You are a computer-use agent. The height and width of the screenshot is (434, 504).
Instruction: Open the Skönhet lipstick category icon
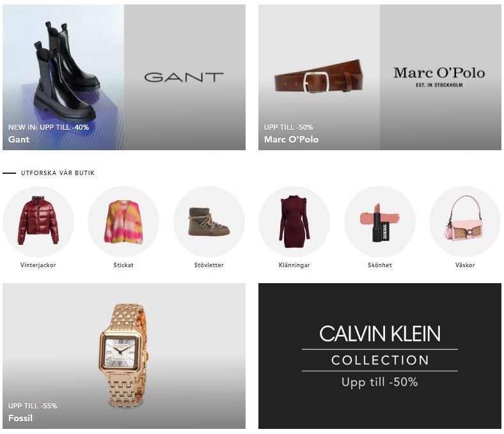coord(380,221)
